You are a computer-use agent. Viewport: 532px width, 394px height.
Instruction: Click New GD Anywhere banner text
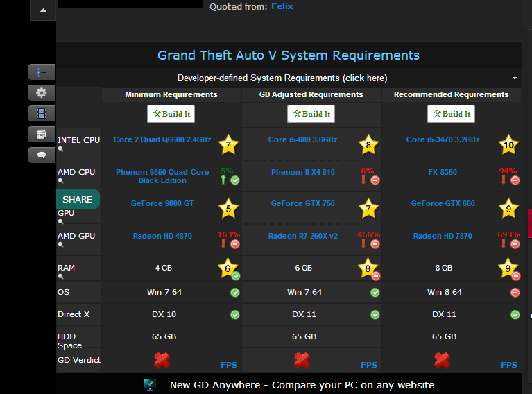(302, 385)
